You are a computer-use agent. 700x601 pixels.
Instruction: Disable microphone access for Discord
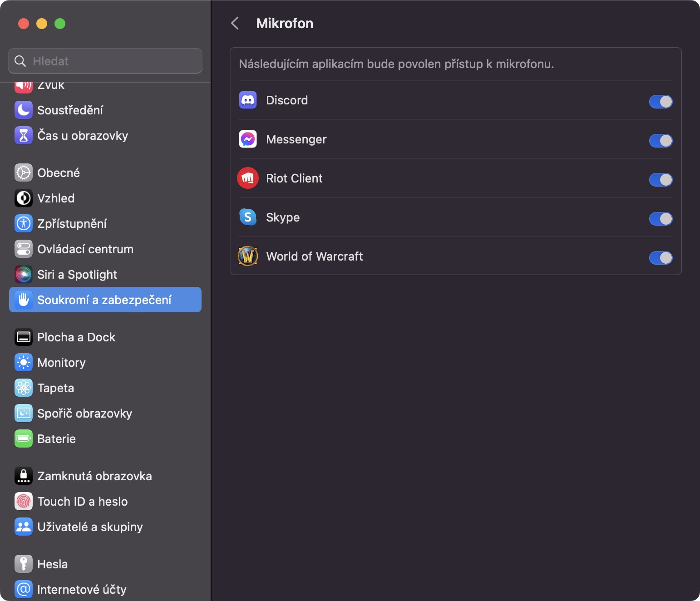[661, 102]
